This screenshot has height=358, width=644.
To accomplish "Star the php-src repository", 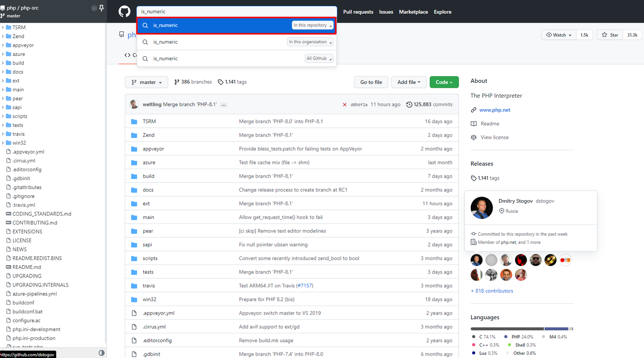I will tap(610, 35).
